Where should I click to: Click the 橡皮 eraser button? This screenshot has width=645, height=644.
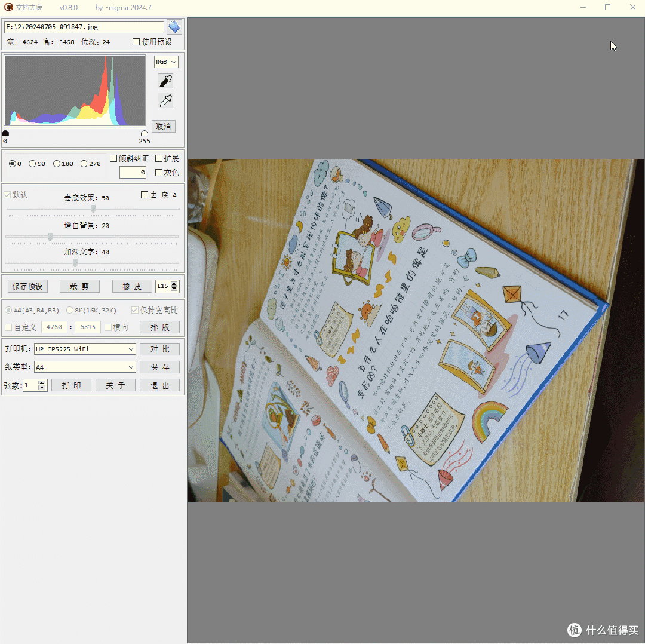(132, 286)
